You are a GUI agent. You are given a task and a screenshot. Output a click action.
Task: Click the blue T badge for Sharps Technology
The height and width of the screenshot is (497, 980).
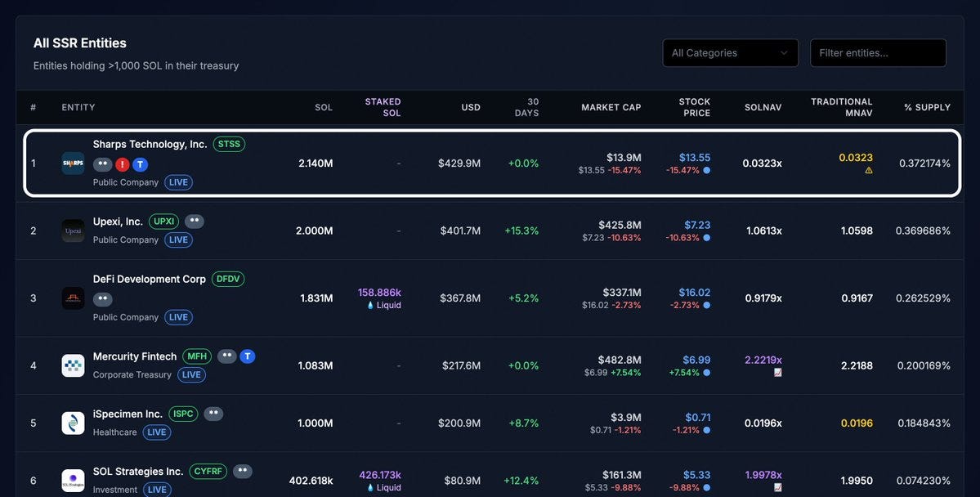[x=141, y=164]
